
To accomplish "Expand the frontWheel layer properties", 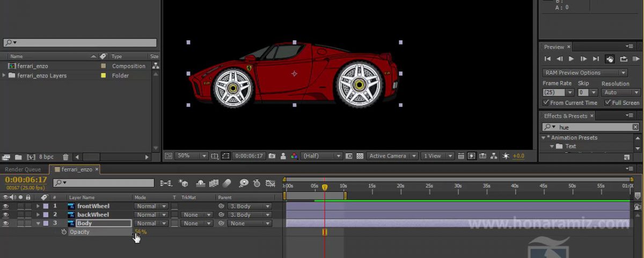I will pos(38,206).
